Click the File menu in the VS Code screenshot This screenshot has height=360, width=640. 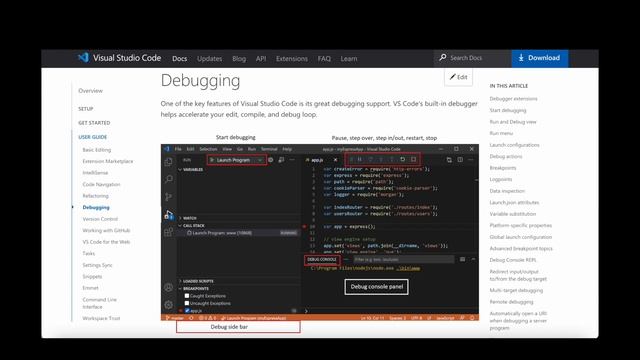(x=178, y=149)
